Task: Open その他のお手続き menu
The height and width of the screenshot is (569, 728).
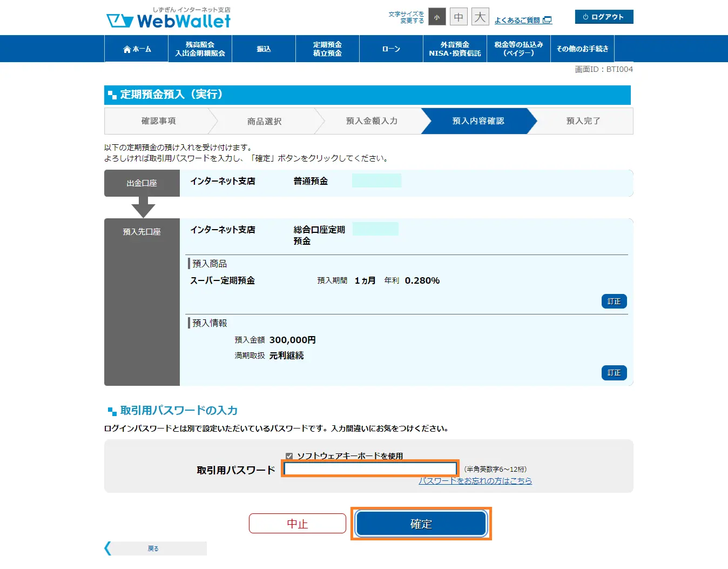Action: (582, 49)
